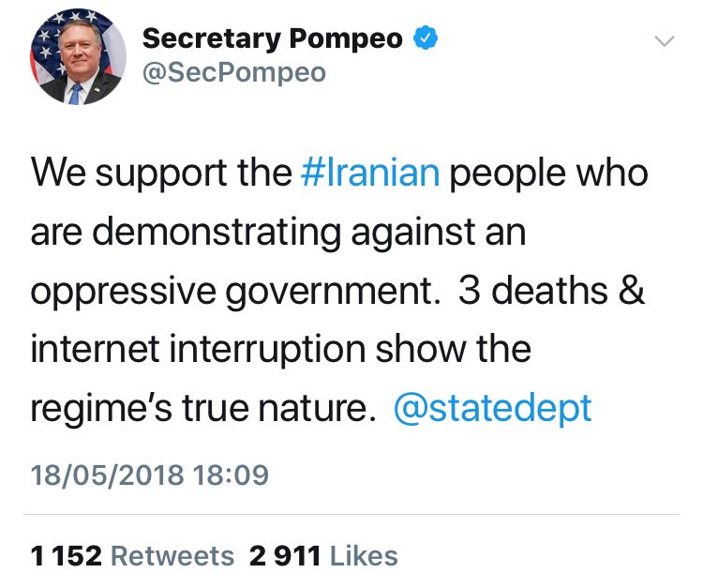The image size is (703, 588).
Task: Open Secretary Pompeo's profile photo
Action: [x=77, y=58]
